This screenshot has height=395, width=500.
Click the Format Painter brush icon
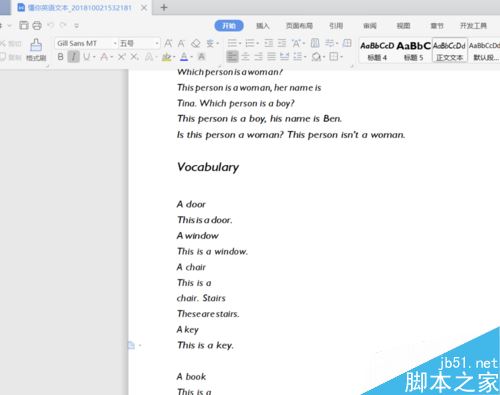tap(36, 45)
